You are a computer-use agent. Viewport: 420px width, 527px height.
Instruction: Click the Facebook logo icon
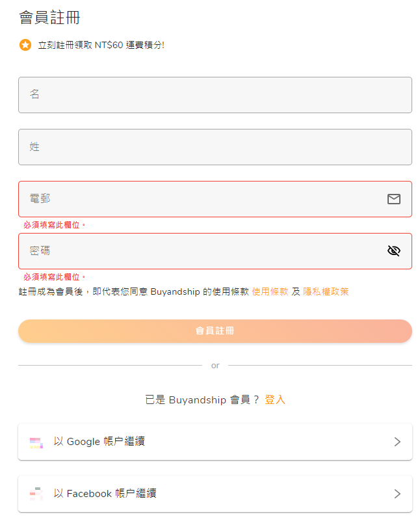(x=36, y=494)
